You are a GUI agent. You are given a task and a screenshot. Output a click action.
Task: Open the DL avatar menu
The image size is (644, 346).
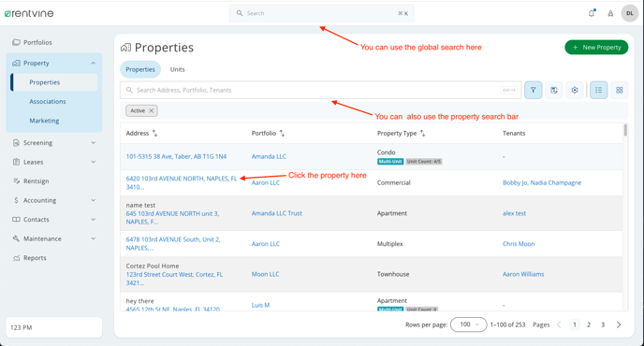(x=630, y=13)
